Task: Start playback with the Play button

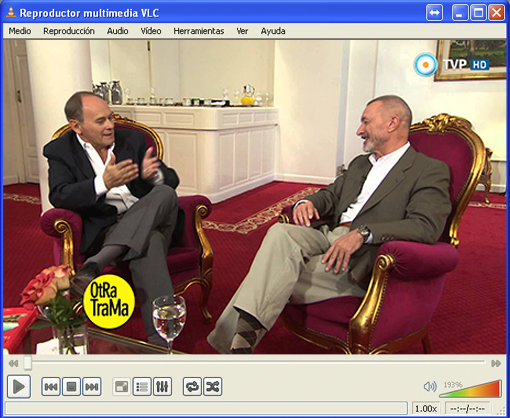Action: [19, 387]
